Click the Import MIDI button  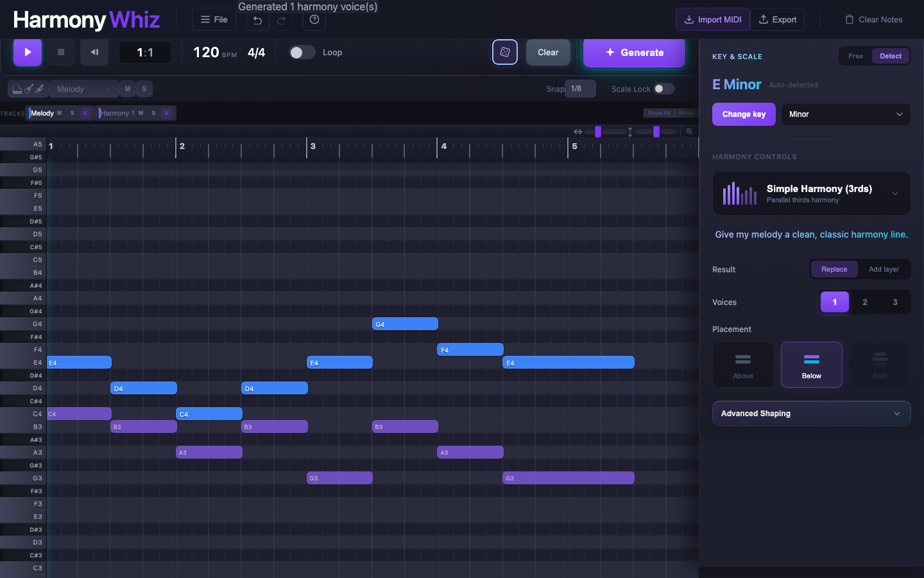(x=713, y=19)
